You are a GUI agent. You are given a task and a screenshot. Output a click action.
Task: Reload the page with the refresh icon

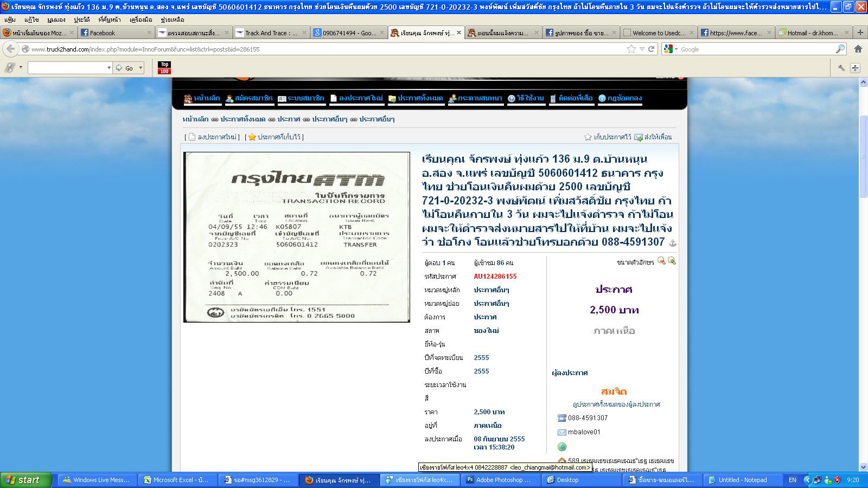point(652,49)
